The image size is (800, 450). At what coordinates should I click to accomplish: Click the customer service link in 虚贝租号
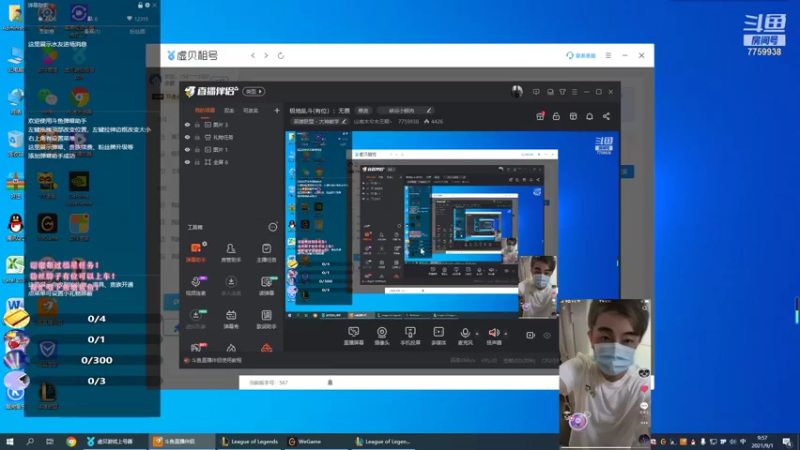pos(581,55)
